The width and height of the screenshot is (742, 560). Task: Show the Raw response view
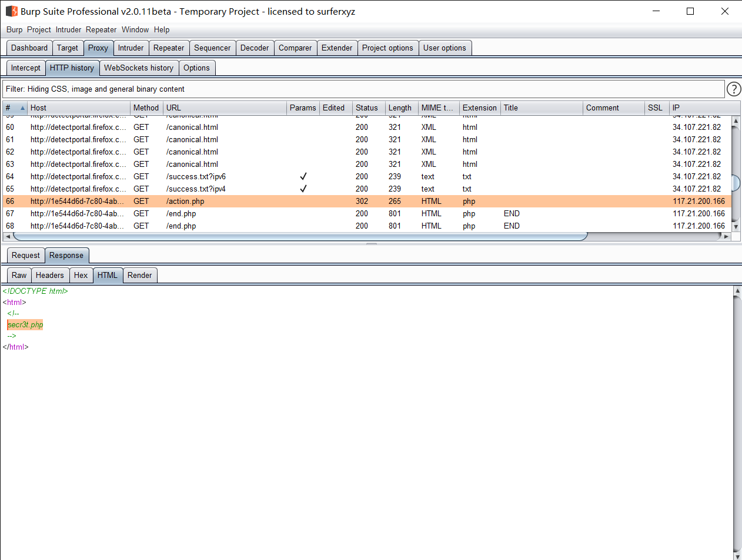coord(19,275)
